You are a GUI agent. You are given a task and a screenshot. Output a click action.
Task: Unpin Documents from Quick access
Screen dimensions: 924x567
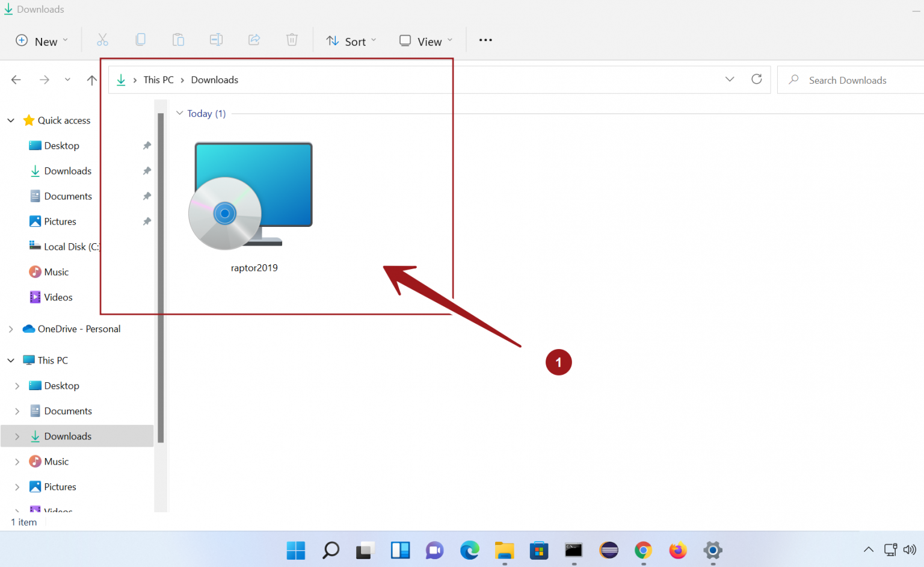coord(146,196)
